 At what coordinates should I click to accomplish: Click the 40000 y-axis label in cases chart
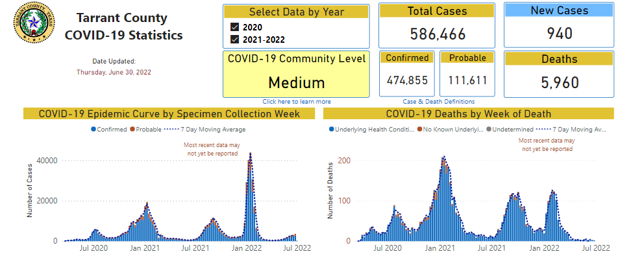point(46,161)
